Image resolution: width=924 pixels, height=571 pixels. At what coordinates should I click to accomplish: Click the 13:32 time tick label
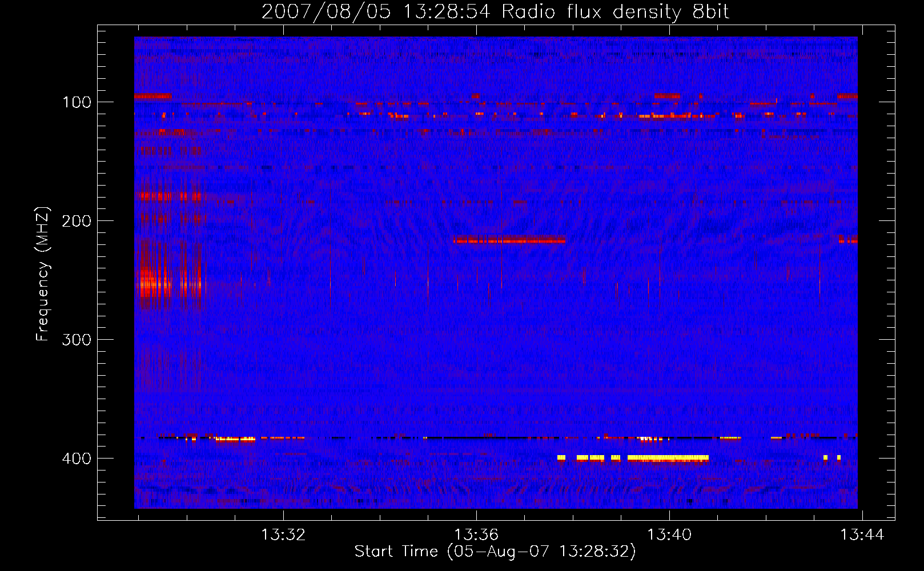click(283, 535)
